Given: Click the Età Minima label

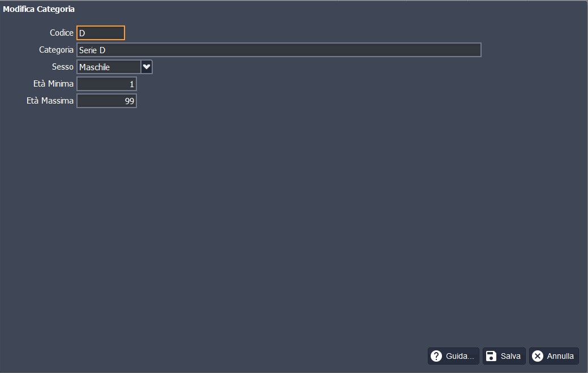Looking at the screenshot, I should point(53,84).
